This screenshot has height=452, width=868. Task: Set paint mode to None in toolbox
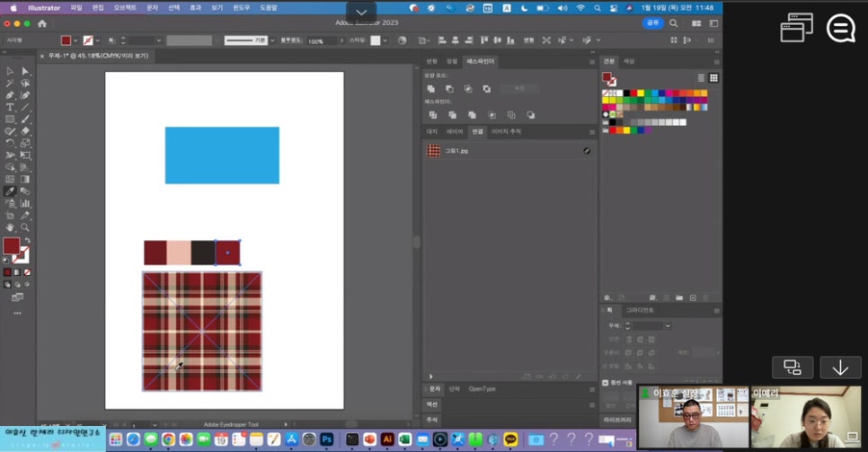(27, 272)
